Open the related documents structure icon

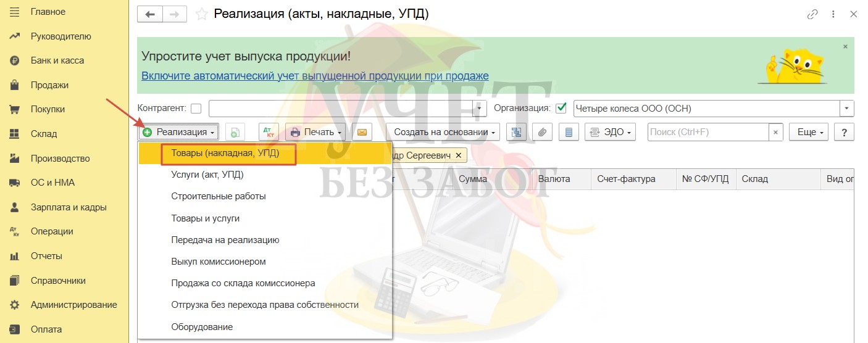click(516, 132)
